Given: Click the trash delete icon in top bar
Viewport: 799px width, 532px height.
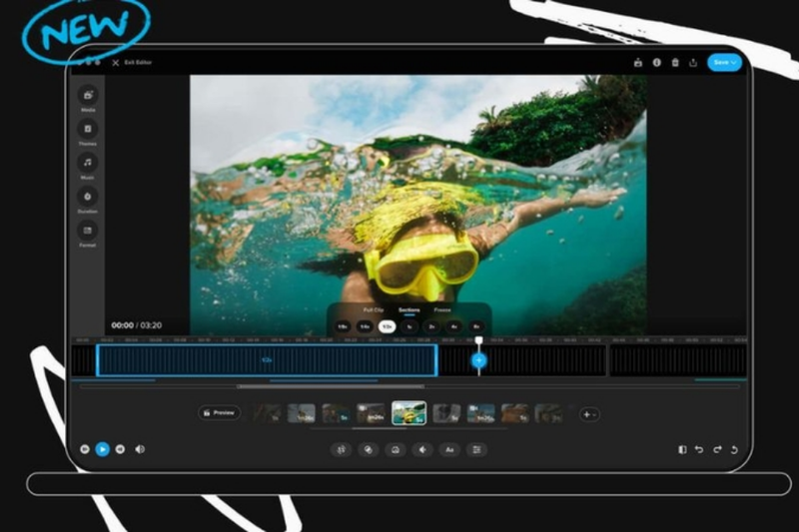Looking at the screenshot, I should [x=675, y=62].
